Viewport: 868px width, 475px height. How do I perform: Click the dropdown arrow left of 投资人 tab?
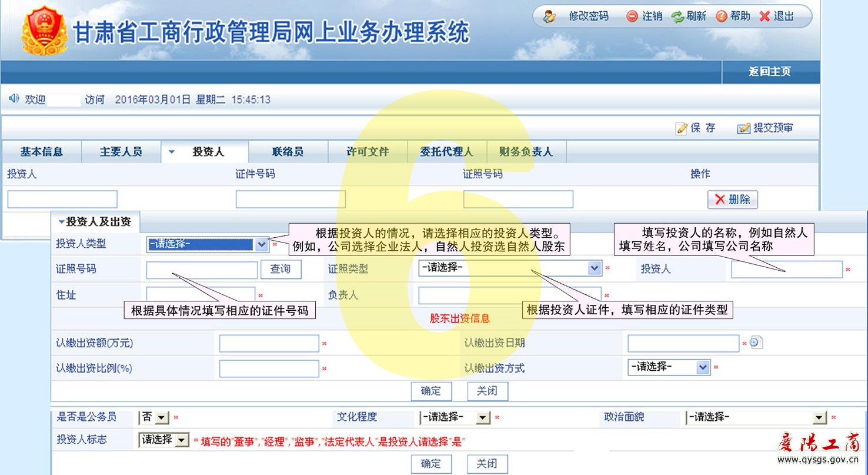coord(172,152)
